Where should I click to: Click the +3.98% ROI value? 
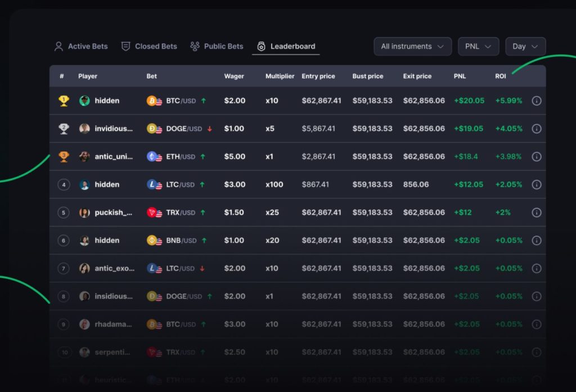pyautogui.click(x=508, y=156)
